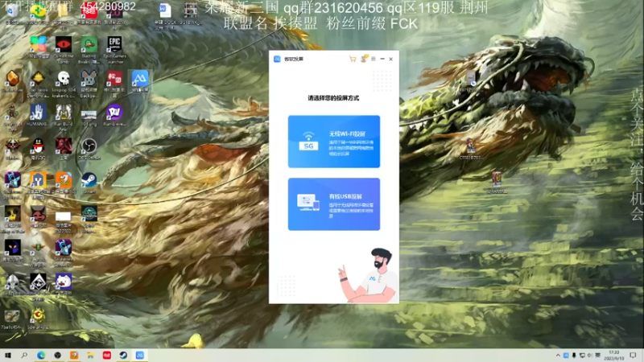Open Steam from the taskbar
Image resolution: width=644 pixels, height=362 pixels.
click(123, 356)
